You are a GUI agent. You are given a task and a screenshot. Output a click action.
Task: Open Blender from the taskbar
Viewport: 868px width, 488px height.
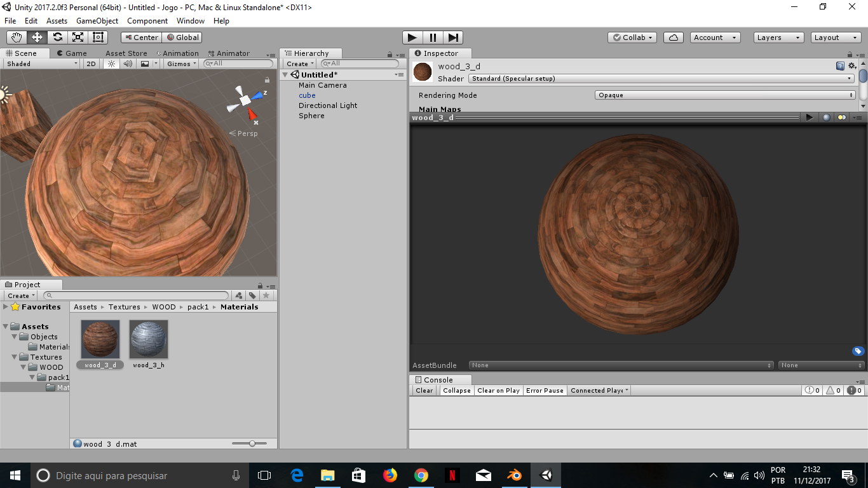(x=514, y=475)
